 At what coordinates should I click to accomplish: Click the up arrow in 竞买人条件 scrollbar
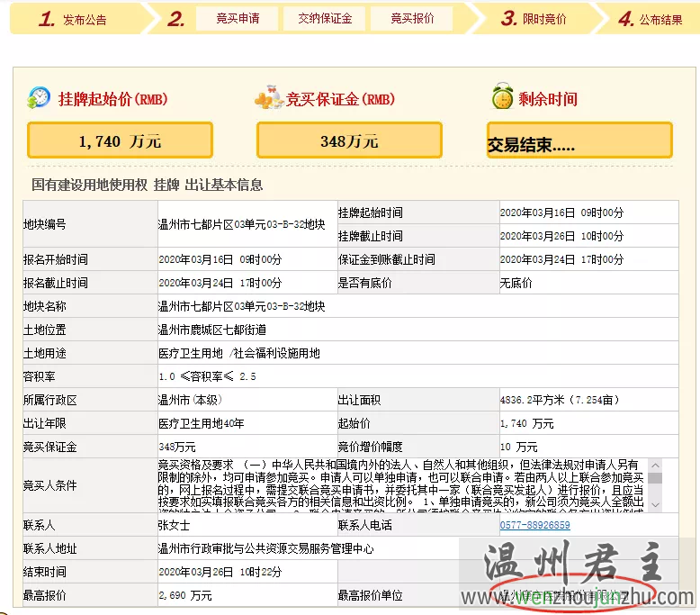[x=655, y=465]
